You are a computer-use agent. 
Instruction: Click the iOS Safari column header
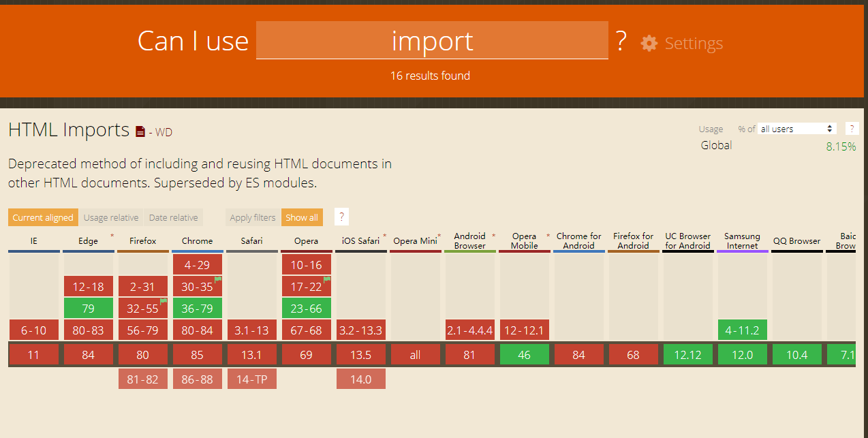361,241
